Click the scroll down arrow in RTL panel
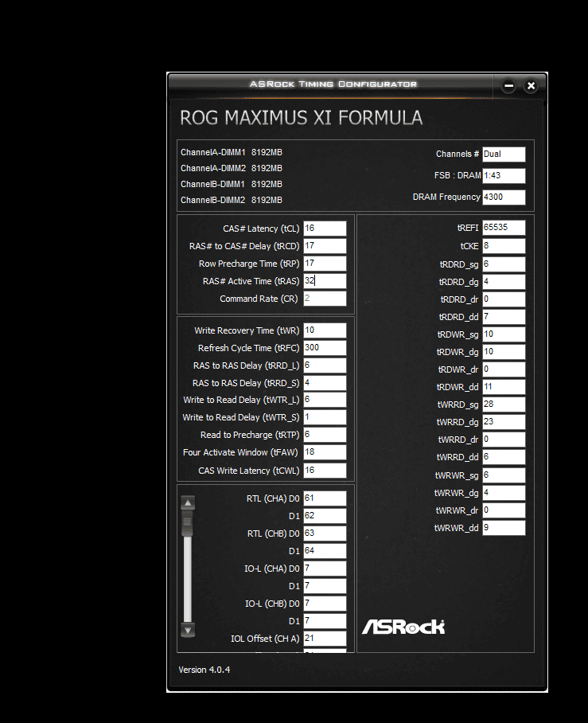Screen dimensions: 588x723 pyautogui.click(x=188, y=630)
